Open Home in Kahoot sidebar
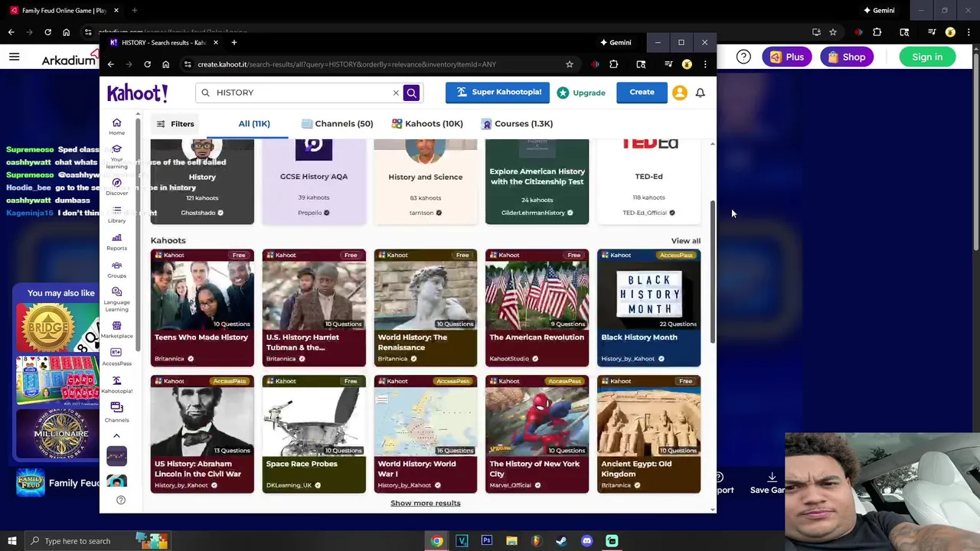The image size is (980, 551). [116, 126]
